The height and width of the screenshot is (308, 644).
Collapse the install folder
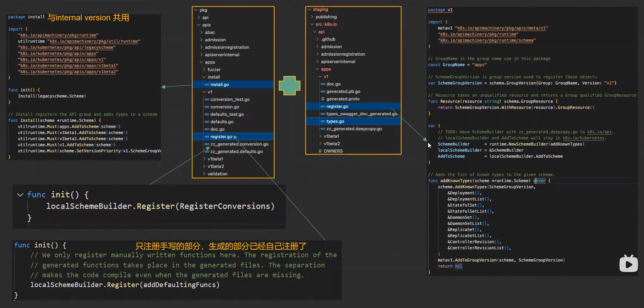[x=204, y=77]
